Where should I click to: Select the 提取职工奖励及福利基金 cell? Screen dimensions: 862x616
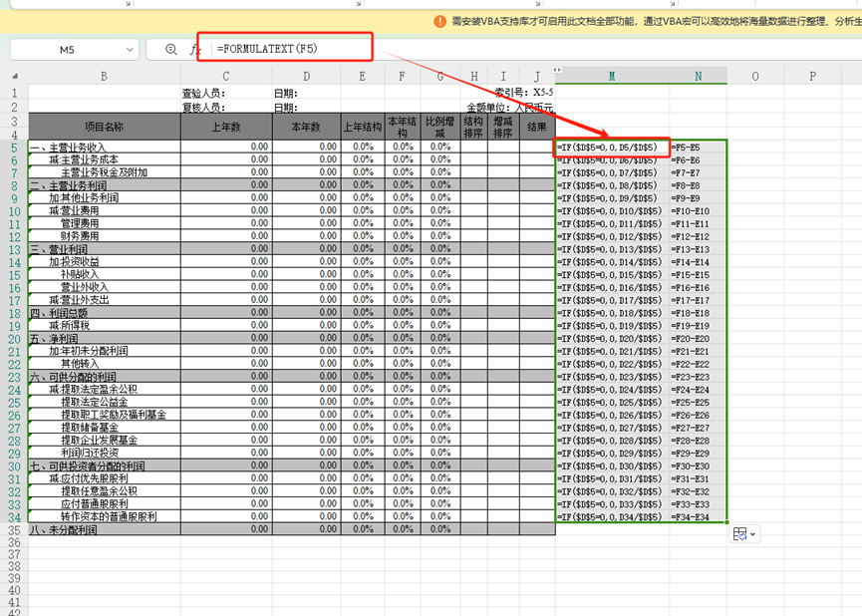tap(104, 415)
